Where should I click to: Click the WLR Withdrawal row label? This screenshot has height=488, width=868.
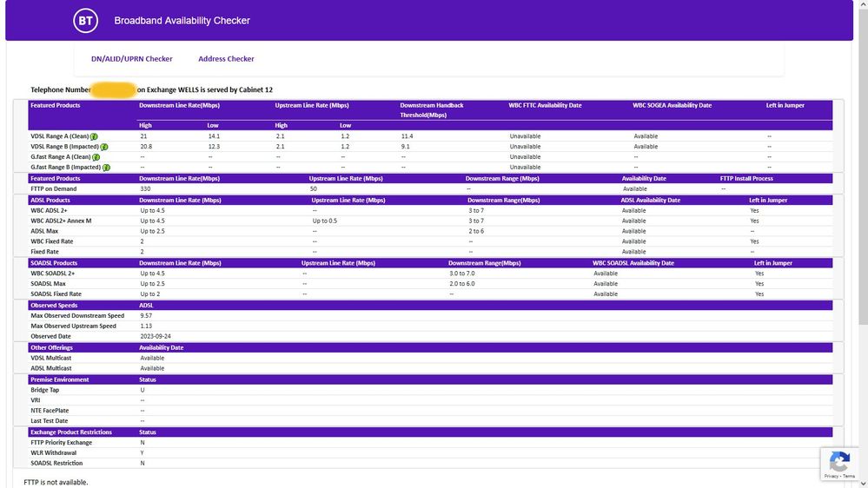[54, 453]
